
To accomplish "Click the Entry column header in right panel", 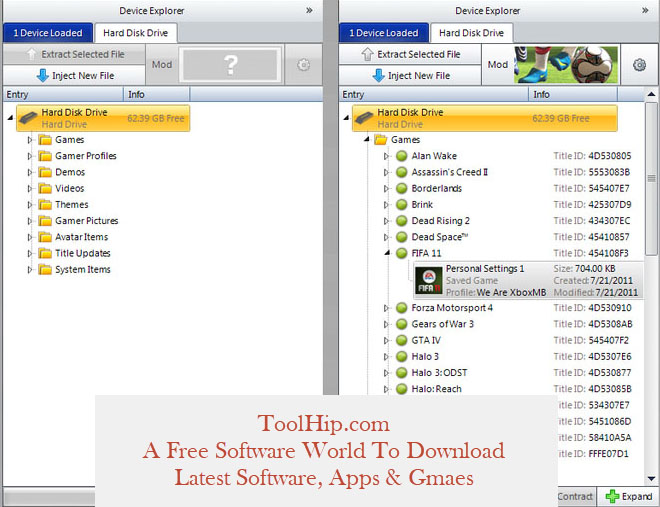I will click(x=434, y=94).
